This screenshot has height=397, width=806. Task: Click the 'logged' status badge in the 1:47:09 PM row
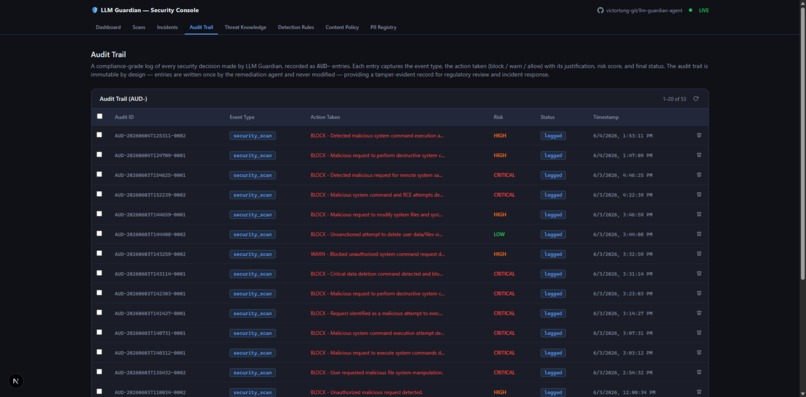pos(553,155)
